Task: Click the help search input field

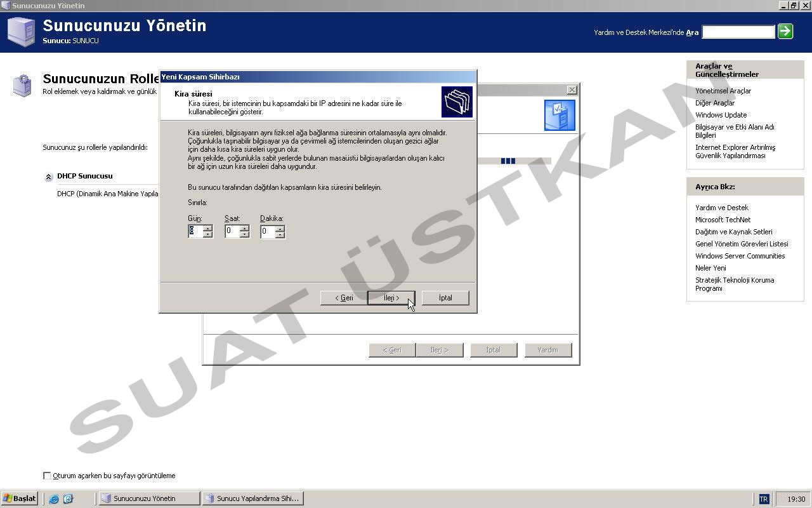Action: [738, 32]
